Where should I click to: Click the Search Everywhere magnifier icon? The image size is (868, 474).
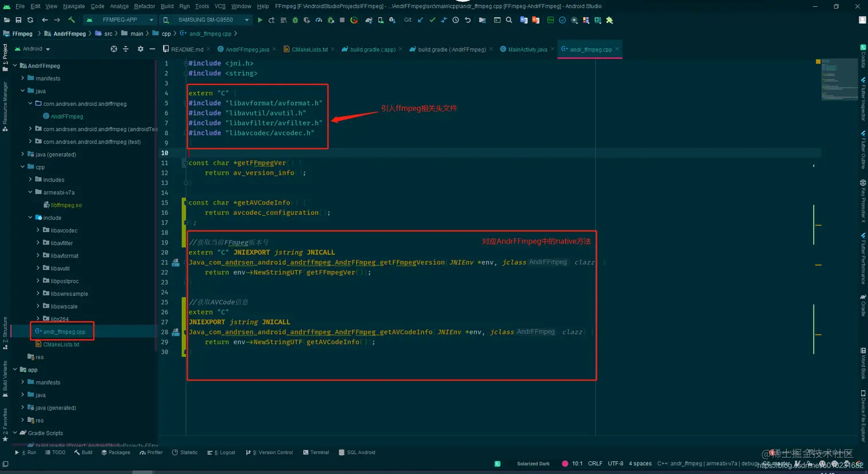[509, 20]
